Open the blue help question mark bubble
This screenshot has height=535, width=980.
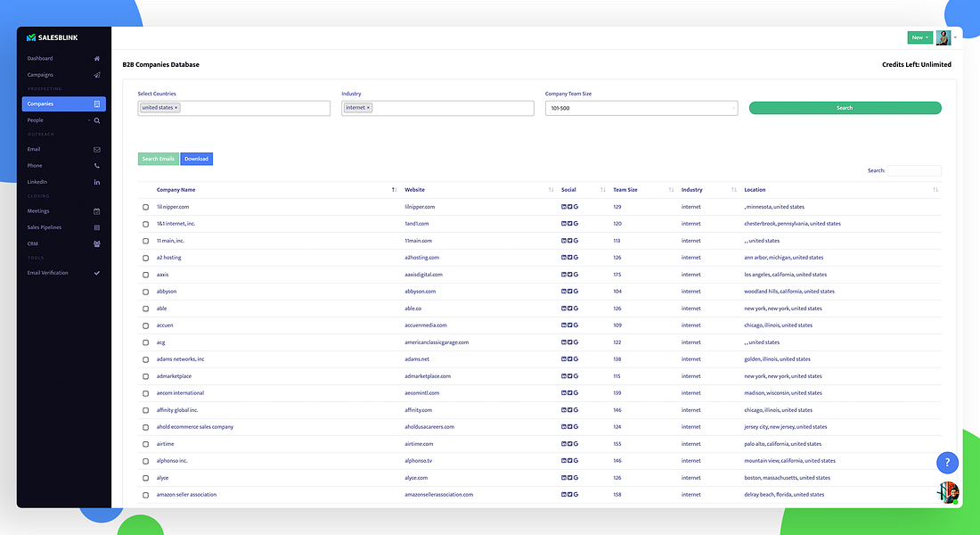(948, 463)
